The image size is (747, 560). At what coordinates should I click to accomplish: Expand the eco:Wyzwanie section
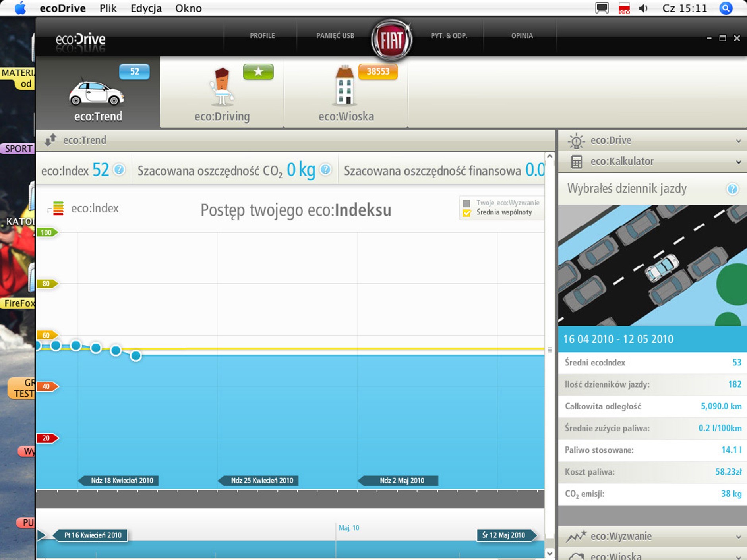click(x=738, y=537)
